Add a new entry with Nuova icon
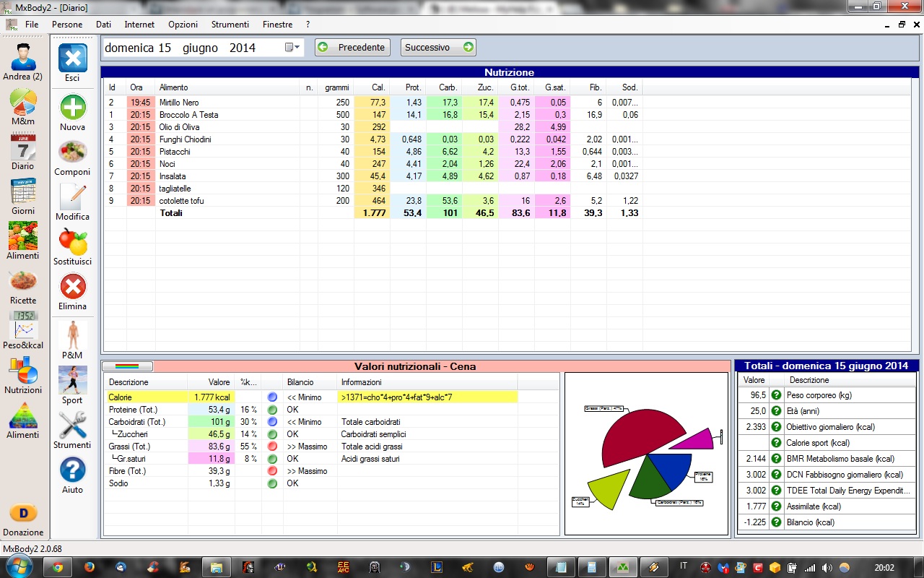 pyautogui.click(x=72, y=108)
